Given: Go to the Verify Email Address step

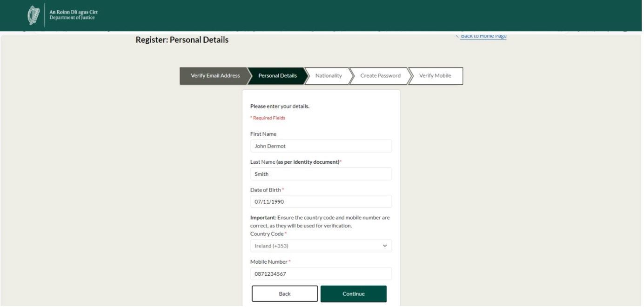Looking at the screenshot, I should pyautogui.click(x=215, y=76).
